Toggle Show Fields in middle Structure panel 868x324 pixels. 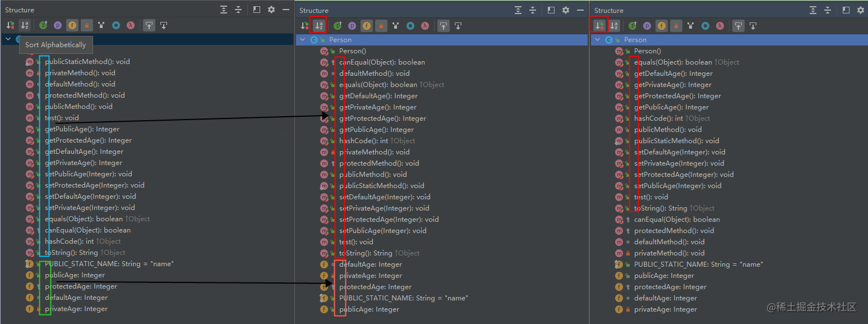pos(366,25)
